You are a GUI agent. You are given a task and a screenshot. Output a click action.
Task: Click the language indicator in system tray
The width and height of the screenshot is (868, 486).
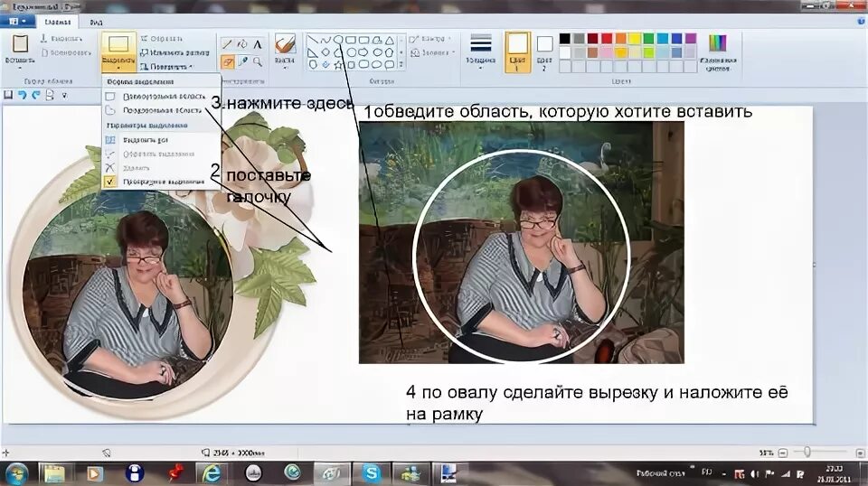(706, 472)
